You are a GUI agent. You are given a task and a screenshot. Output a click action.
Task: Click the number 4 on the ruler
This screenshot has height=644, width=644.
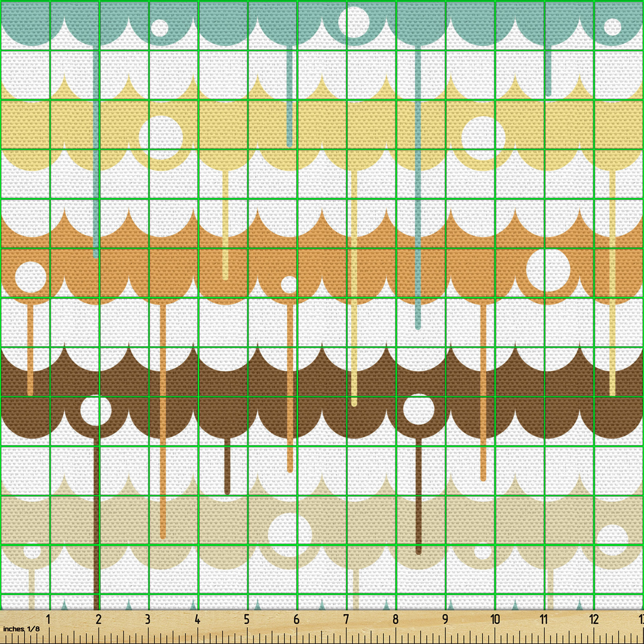point(197,619)
